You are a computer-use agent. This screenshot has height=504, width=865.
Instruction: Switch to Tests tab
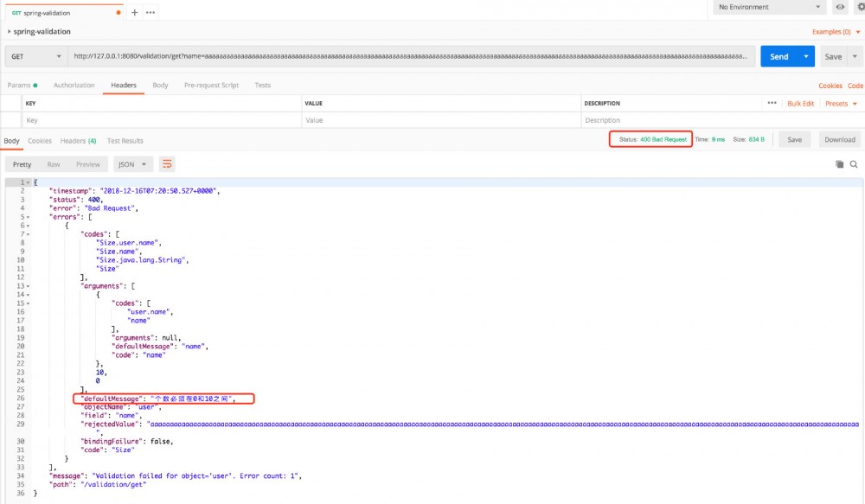pos(263,86)
